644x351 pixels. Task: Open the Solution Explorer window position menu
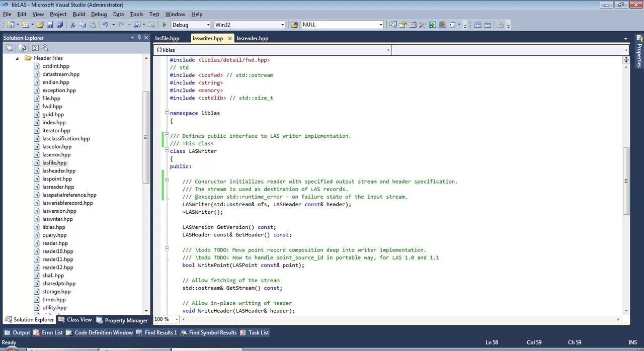click(132, 38)
